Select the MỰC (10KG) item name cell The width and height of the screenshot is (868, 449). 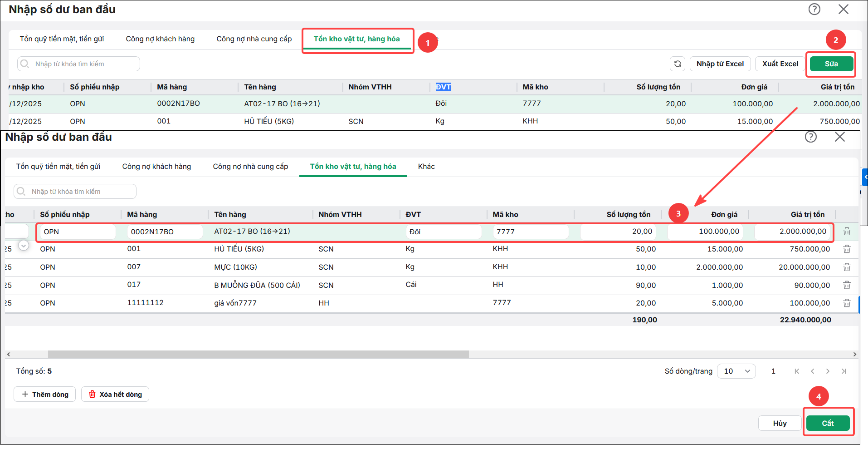(235, 267)
